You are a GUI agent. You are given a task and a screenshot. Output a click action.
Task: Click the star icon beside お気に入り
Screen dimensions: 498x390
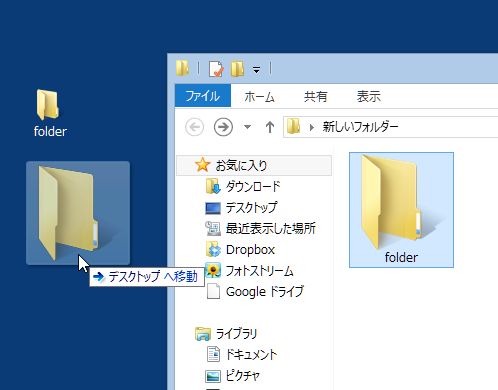pyautogui.click(x=202, y=165)
